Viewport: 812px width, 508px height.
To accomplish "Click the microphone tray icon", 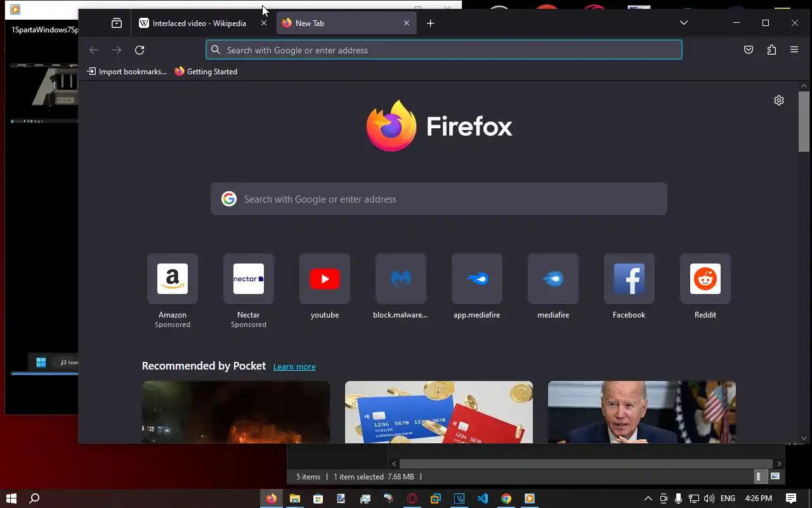I will pos(679,498).
